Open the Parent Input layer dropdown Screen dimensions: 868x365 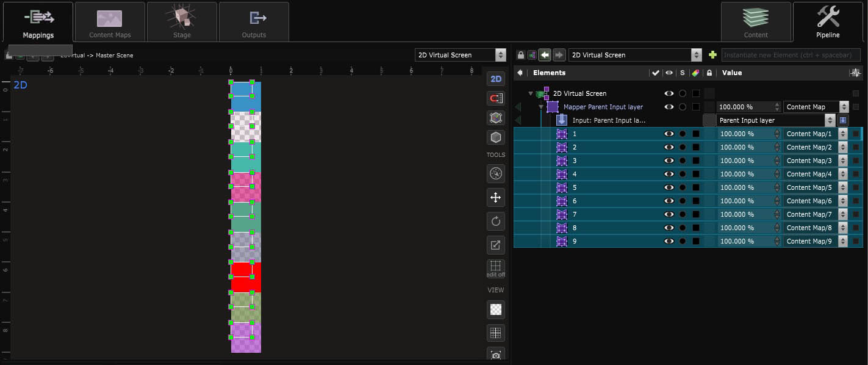[x=829, y=120]
